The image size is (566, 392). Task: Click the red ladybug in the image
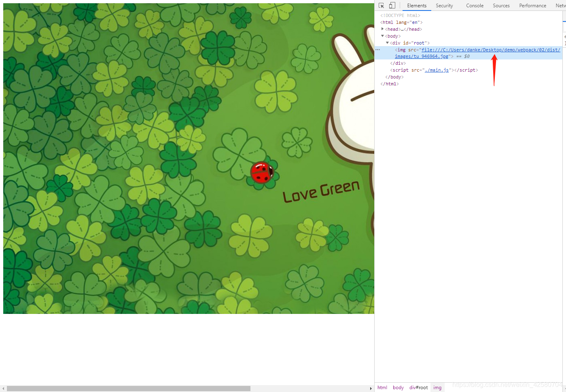262,173
